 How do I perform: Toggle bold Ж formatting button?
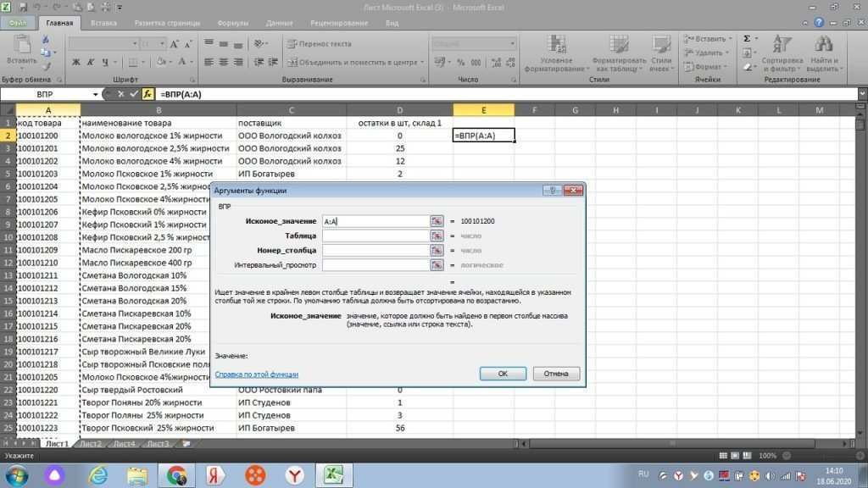76,62
